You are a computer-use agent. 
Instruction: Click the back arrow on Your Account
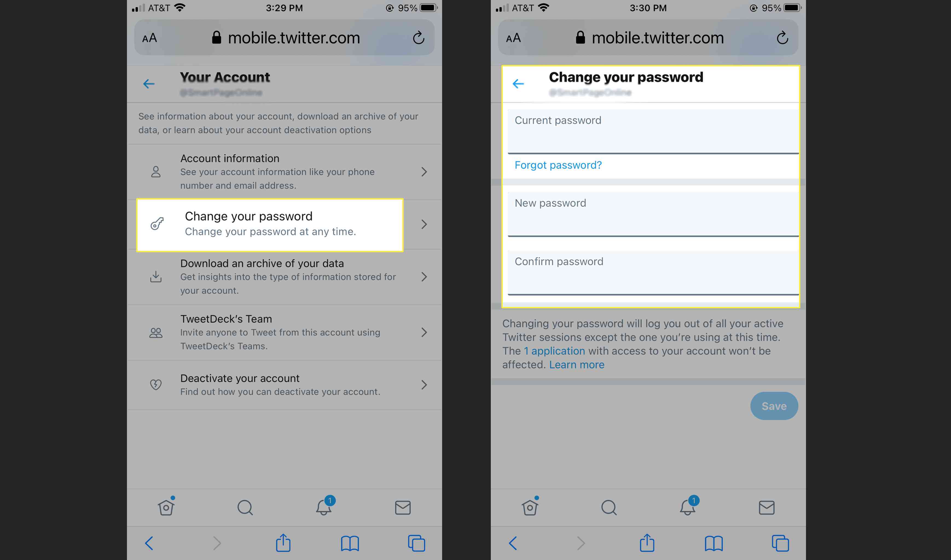pos(150,83)
